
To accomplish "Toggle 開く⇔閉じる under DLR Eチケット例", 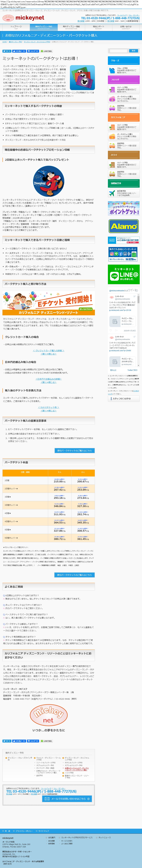I will point(48,410).
